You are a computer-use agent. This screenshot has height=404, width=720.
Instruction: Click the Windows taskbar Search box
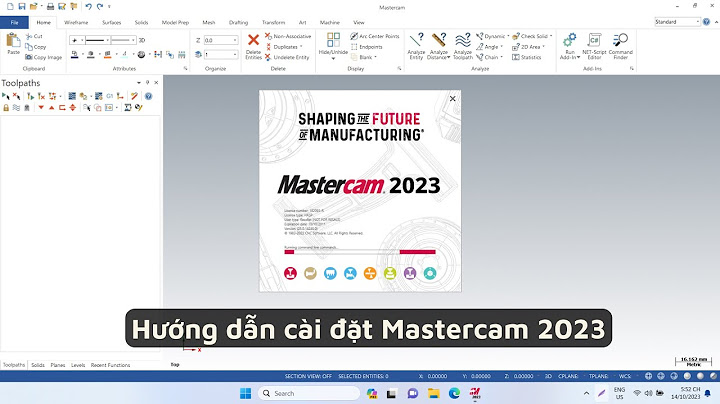(x=309, y=393)
